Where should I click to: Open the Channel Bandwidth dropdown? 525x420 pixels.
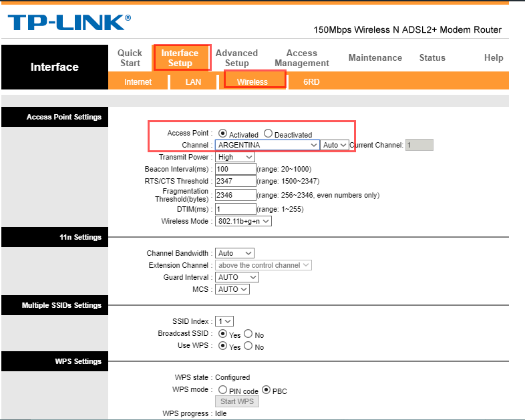coord(234,253)
